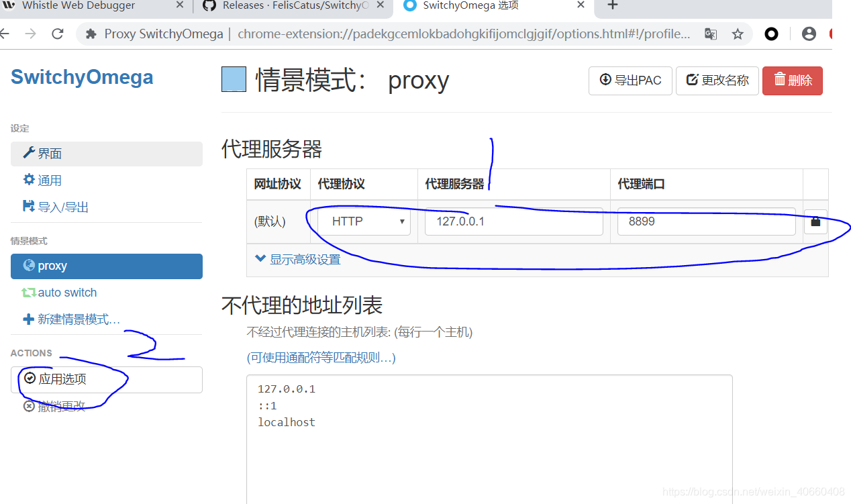Click the localhost line in bypass list
The width and height of the screenshot is (851, 504).
click(287, 422)
